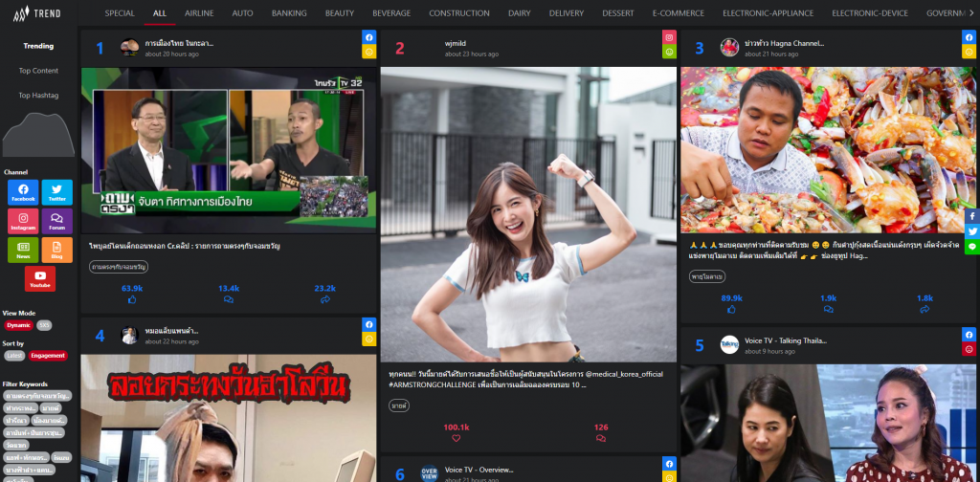Select the Instagram channel filter
980x482 pixels.
click(x=22, y=221)
